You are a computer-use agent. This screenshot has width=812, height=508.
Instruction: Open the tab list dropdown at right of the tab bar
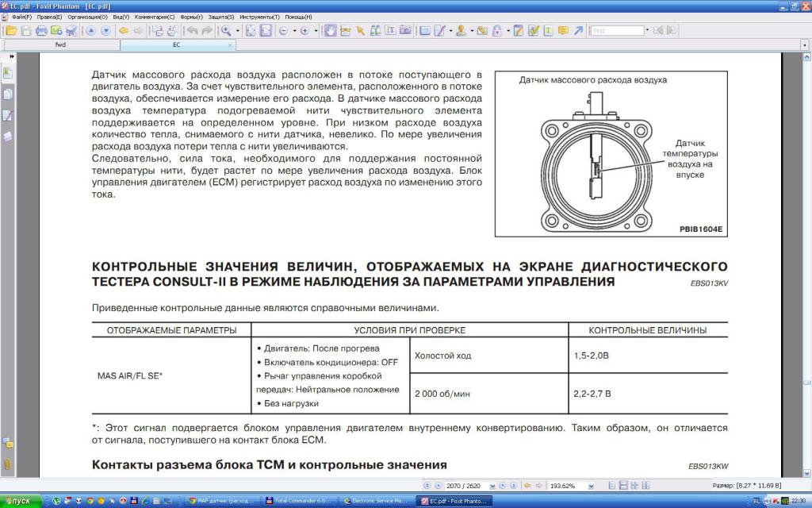[805, 45]
